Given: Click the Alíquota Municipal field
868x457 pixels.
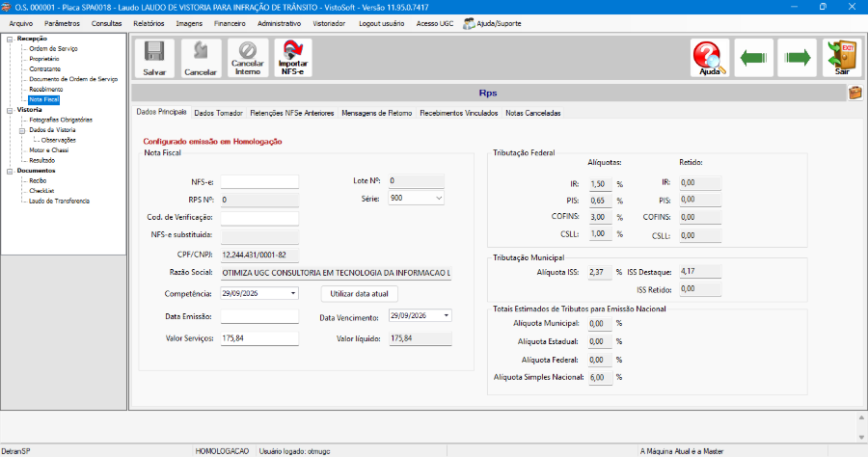Looking at the screenshot, I should [x=600, y=324].
